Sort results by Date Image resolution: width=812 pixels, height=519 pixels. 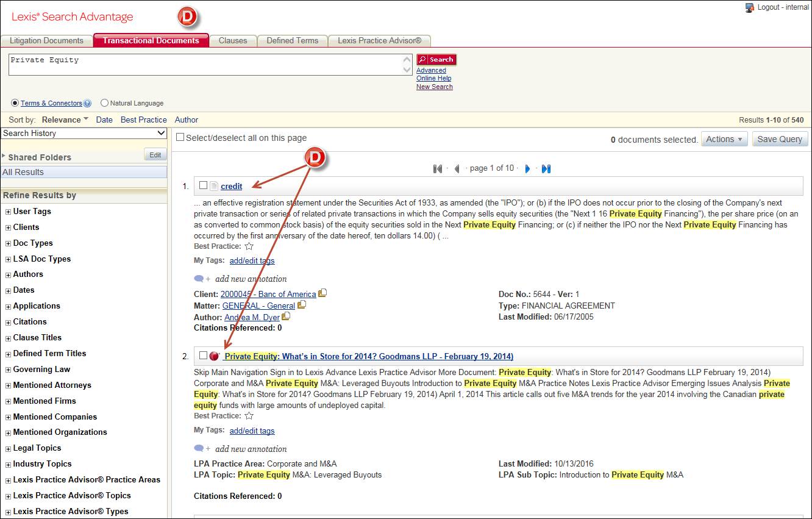pos(104,120)
